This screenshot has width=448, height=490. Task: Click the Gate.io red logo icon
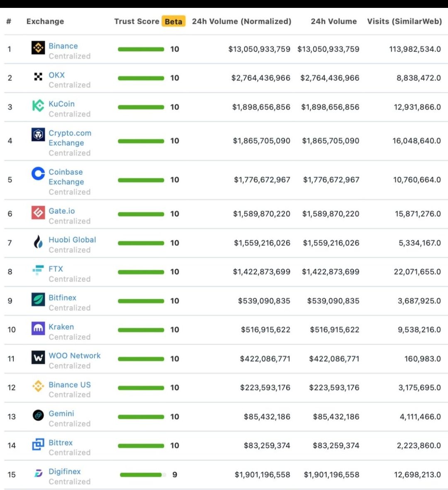38,212
